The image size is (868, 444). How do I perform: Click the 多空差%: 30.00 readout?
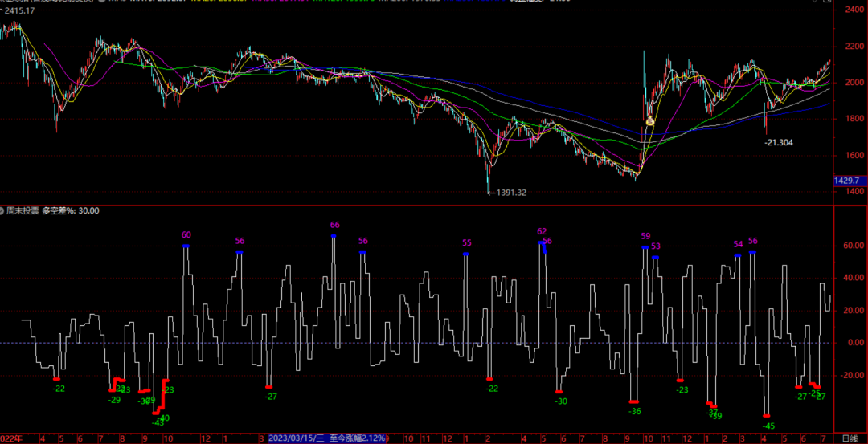pos(71,210)
